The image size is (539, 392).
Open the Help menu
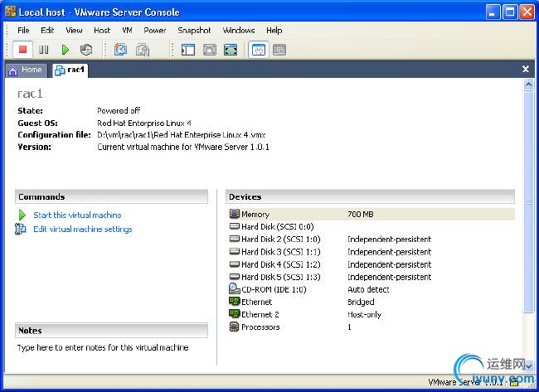[x=274, y=30]
